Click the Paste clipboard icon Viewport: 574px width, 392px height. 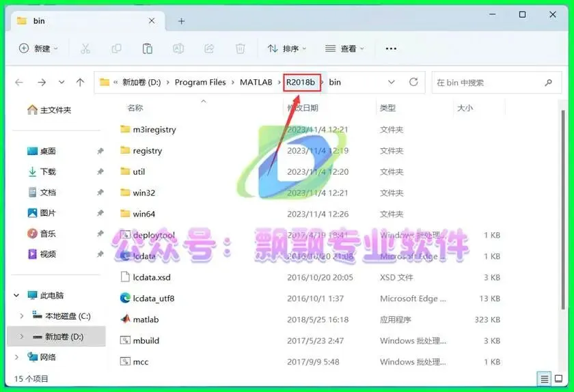147,48
